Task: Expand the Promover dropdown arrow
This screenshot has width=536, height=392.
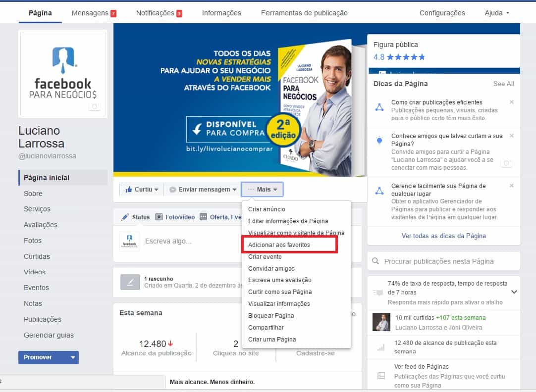Action: coord(73,357)
